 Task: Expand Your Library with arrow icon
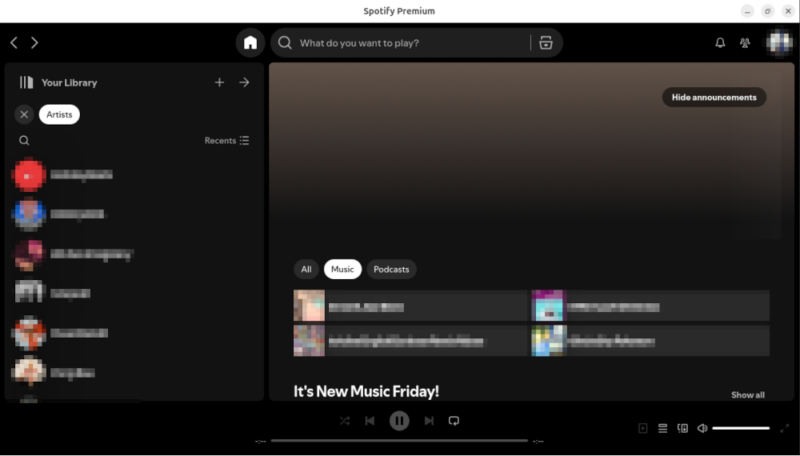(x=244, y=82)
